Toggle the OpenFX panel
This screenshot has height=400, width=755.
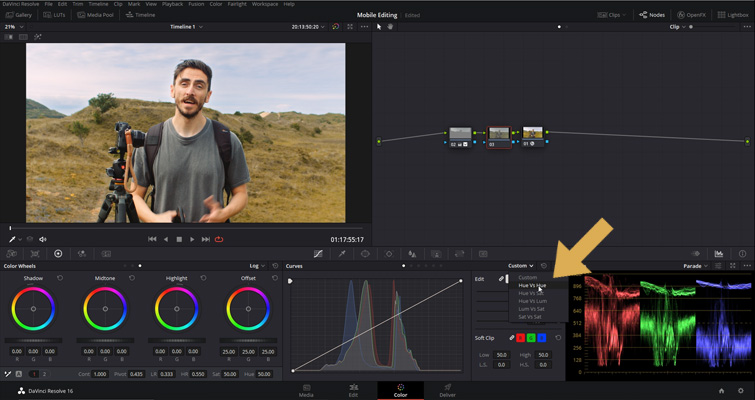(x=691, y=15)
